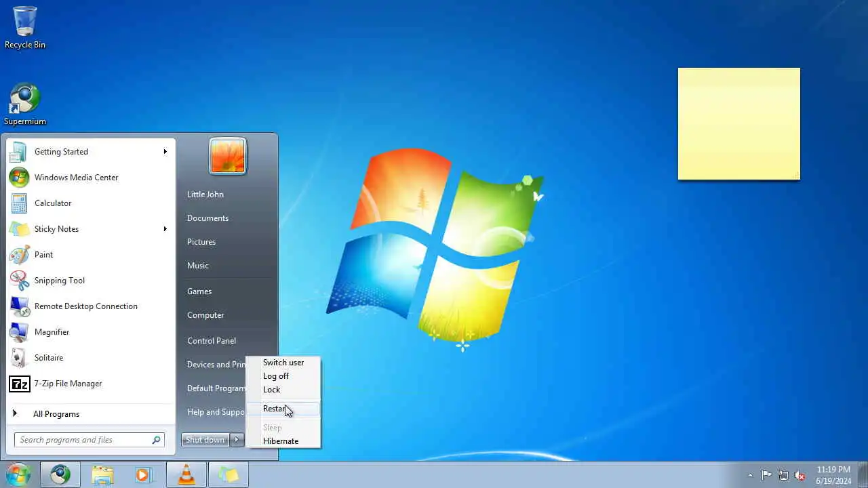
Task: Start Solitaire from the Start menu
Action: click(x=91, y=358)
